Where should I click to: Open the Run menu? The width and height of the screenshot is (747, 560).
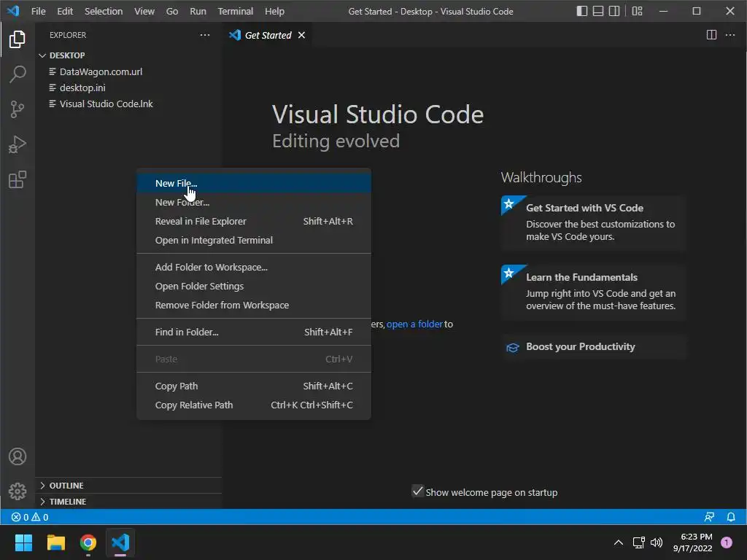198,11
